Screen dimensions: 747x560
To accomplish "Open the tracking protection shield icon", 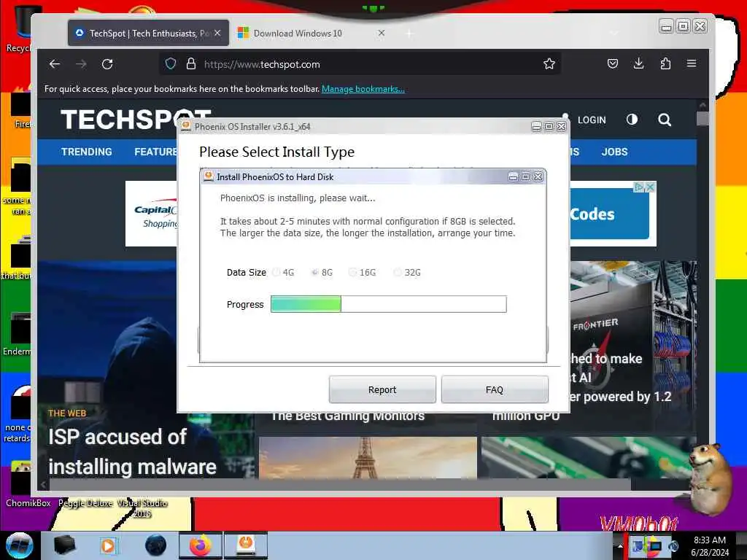I will [x=171, y=64].
